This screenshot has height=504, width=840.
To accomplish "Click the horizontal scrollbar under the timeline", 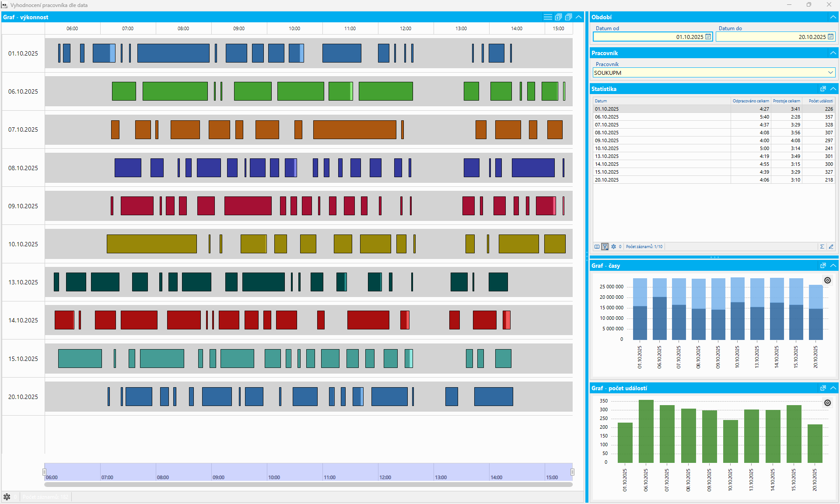I will coord(308,485).
